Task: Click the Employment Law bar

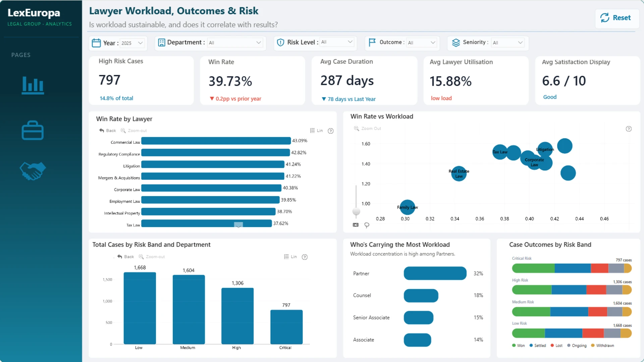Action: 211,200
